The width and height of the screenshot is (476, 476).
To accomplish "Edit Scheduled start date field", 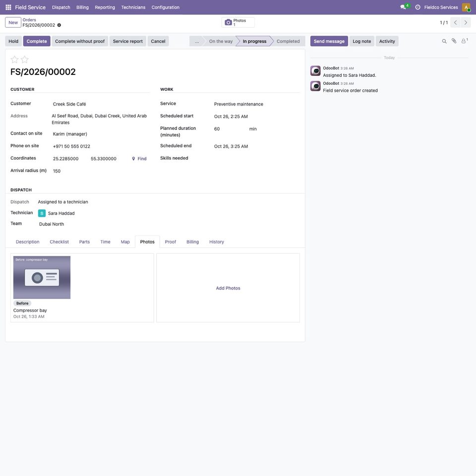I will [256, 117].
